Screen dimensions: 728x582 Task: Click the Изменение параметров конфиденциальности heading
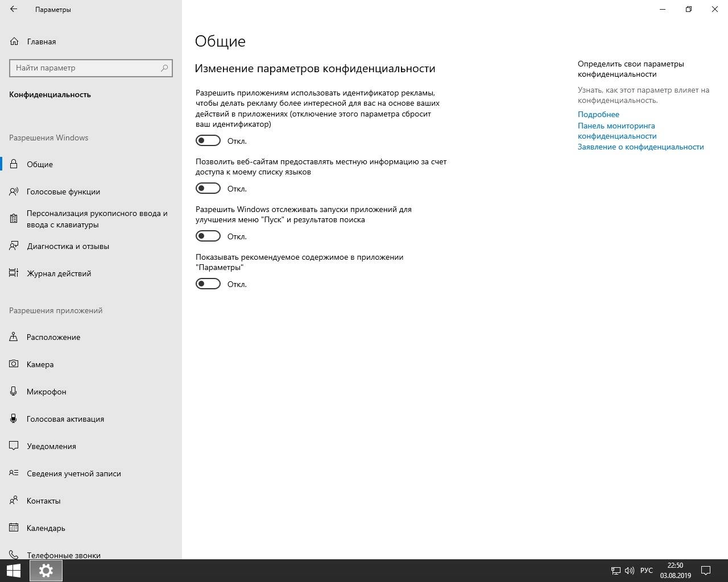click(x=315, y=68)
